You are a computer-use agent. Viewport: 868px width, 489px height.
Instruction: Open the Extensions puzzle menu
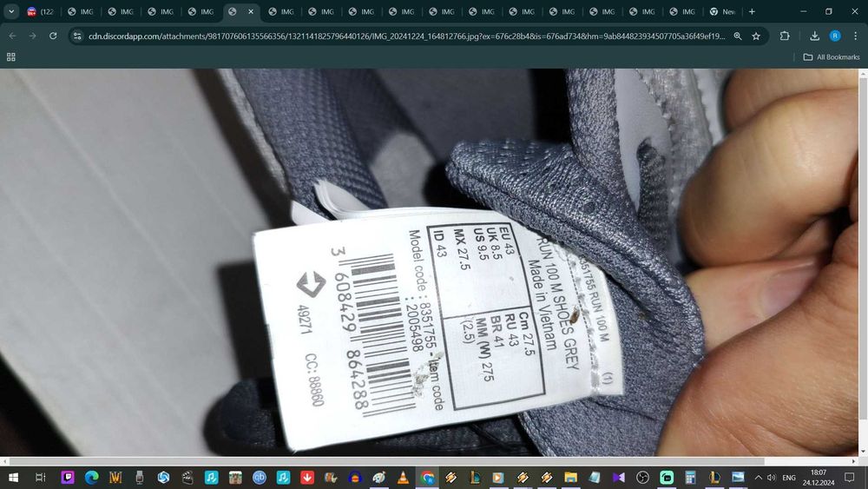click(x=785, y=36)
